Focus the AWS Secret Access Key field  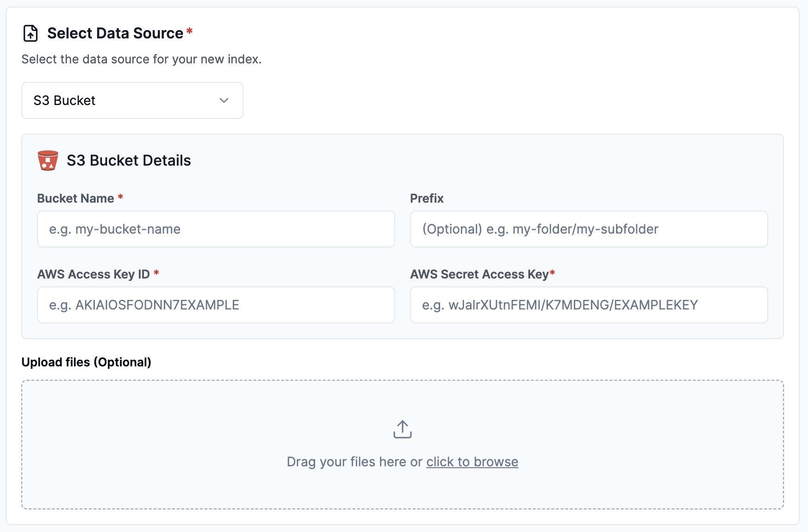(x=589, y=305)
